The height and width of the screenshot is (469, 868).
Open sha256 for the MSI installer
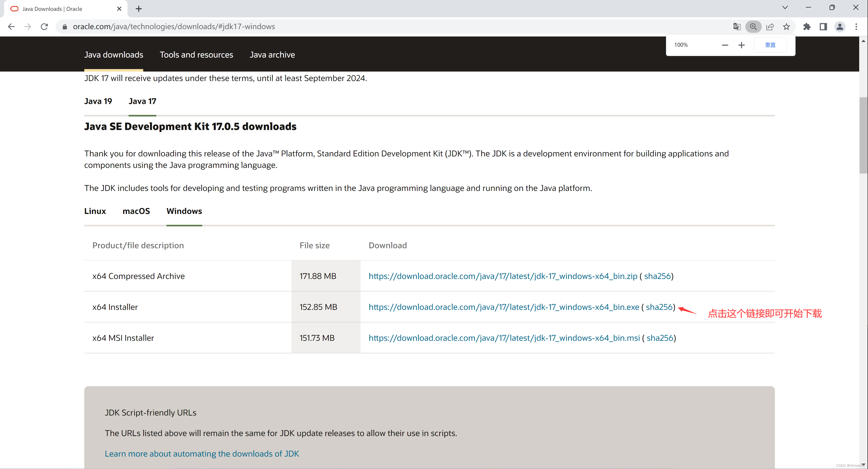660,338
